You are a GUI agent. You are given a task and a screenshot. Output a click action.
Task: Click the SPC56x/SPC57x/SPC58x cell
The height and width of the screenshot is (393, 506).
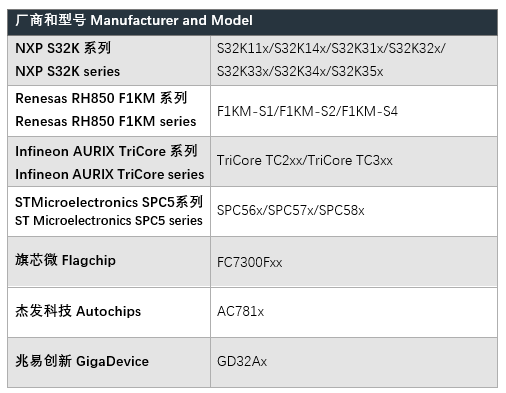click(x=354, y=212)
